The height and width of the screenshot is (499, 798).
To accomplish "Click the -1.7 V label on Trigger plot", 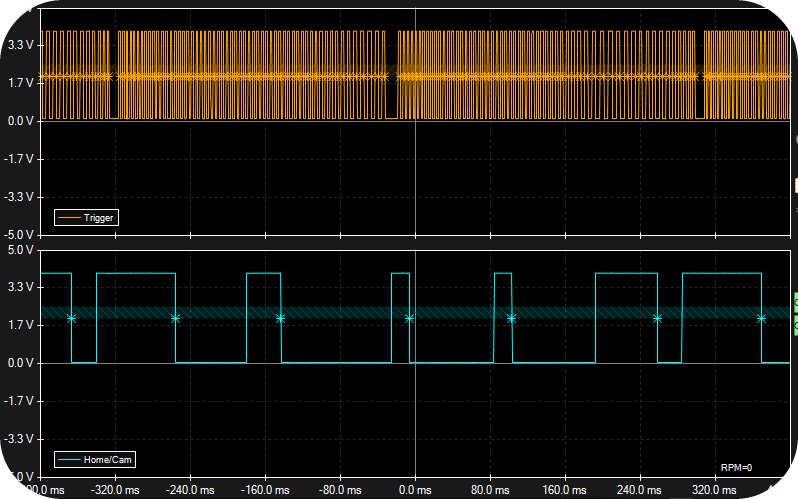I will click(19, 159).
